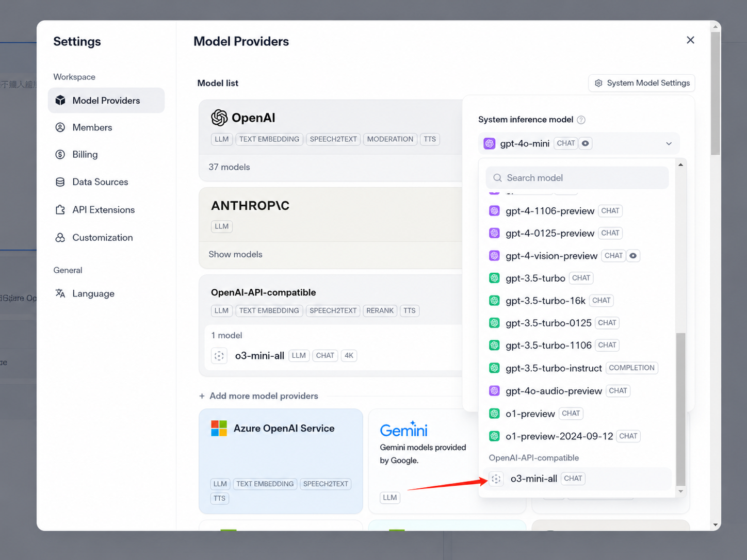The height and width of the screenshot is (560, 747).
Task: Click the dropdown list scrollbar thumb
Action: coord(680,409)
